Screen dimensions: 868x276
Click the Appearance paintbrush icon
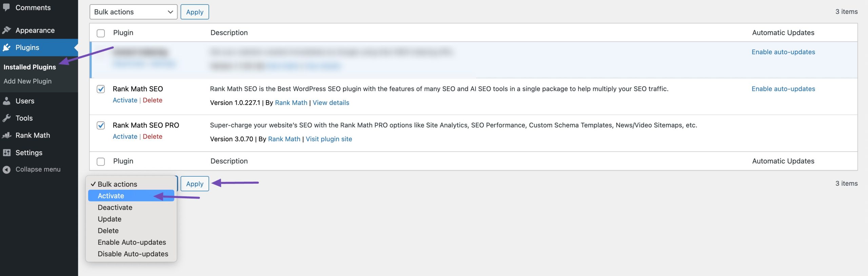point(6,30)
